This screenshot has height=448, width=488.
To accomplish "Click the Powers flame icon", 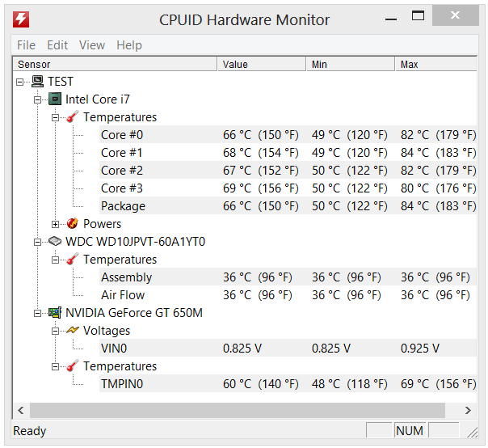I will click(x=73, y=224).
